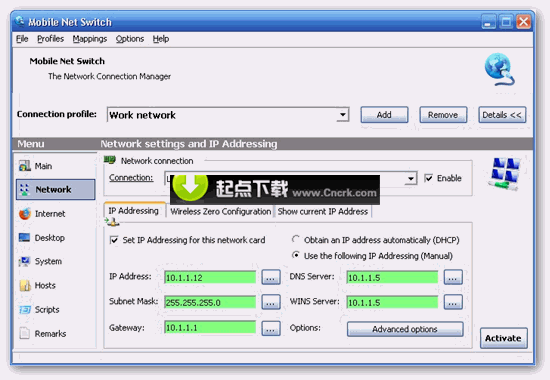Click the Subnet Mask field 255.255.255.0

[210, 302]
